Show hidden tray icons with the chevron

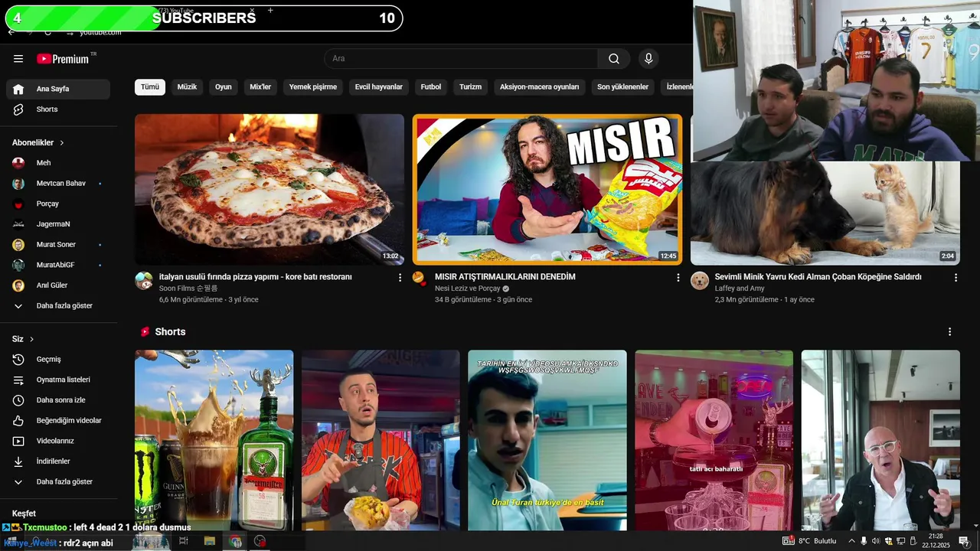pos(851,541)
